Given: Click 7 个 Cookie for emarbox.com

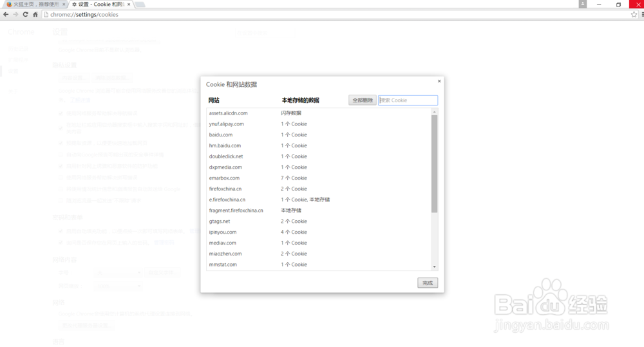Looking at the screenshot, I should point(294,178).
